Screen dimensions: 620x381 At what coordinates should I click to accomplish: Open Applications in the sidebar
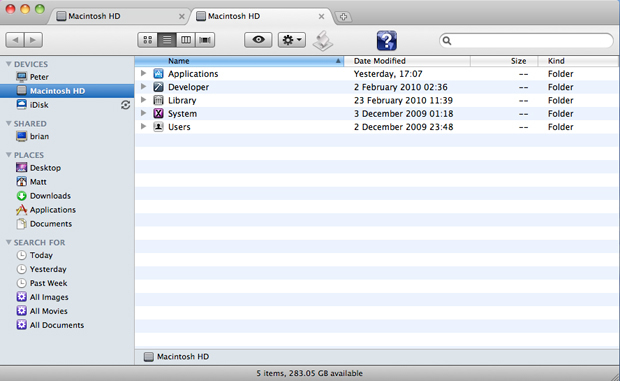click(67, 210)
